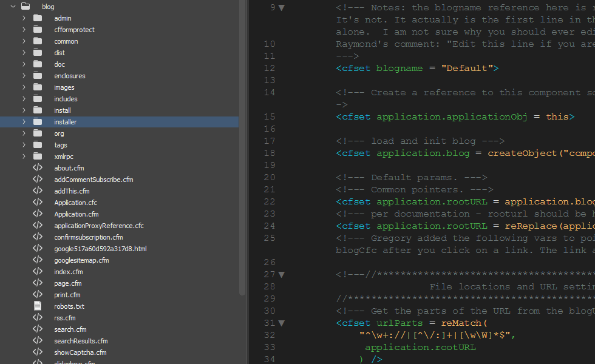Click the images folder icon
Viewport: 595px width, 364px height.
[x=38, y=87]
